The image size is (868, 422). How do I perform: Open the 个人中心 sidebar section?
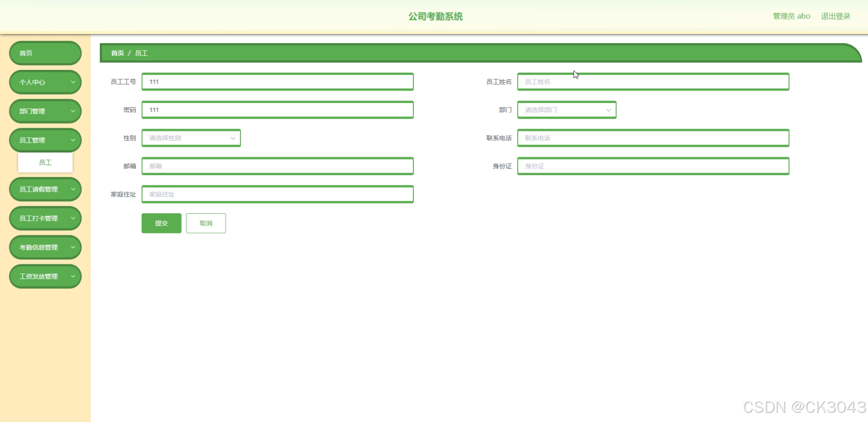(x=45, y=82)
